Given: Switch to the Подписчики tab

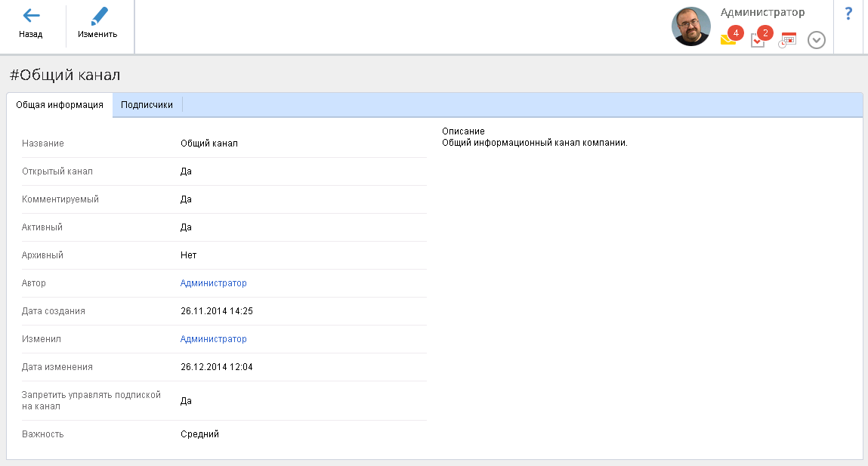Looking at the screenshot, I should click(147, 105).
